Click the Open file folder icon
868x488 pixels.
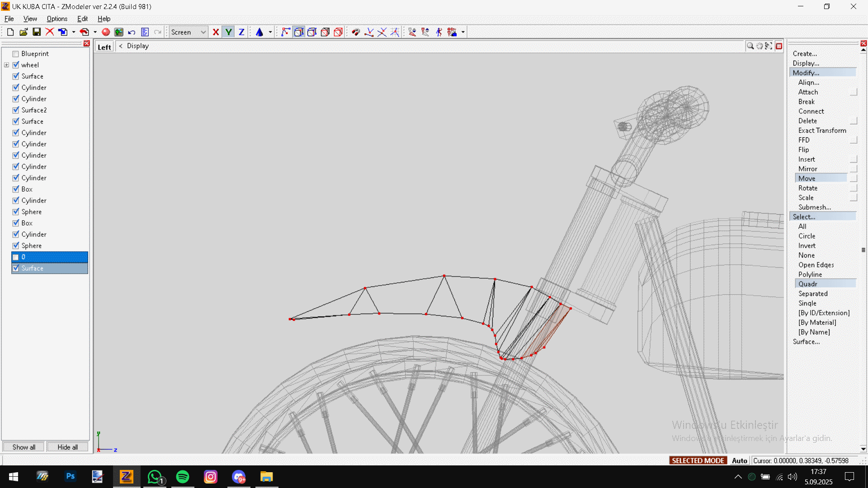(24, 32)
